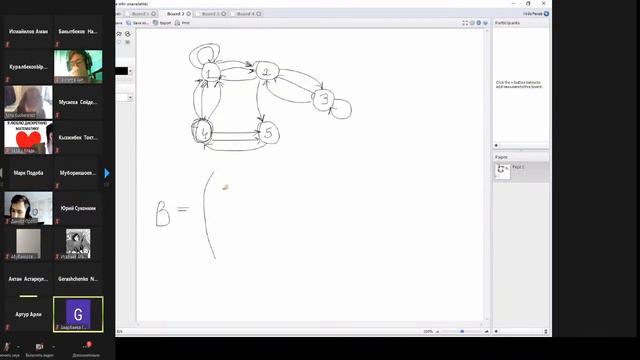
Task: Restore the whiteboard window size
Action: 528,3
